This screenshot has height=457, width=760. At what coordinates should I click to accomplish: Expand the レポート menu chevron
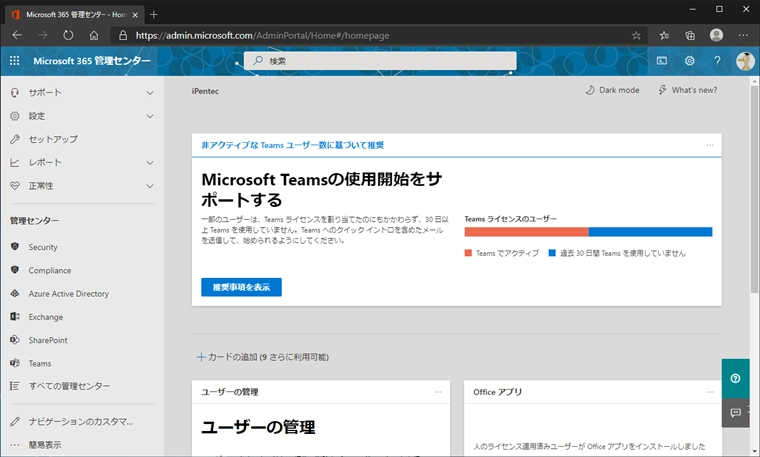(150, 162)
